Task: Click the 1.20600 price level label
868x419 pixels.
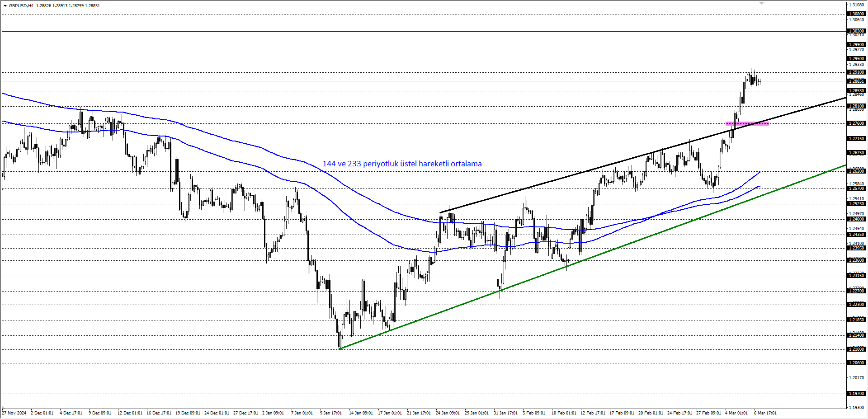Action: 856,363
